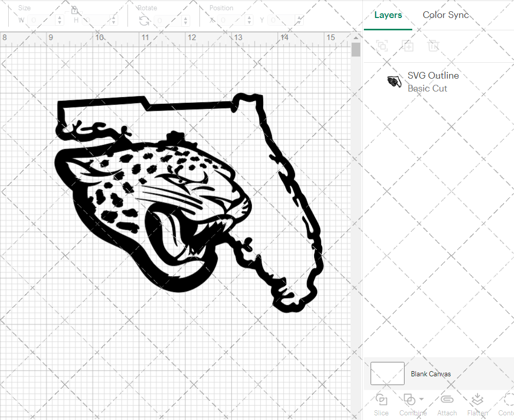Switch to the Color Sync tab
This screenshot has width=514, height=420.
coord(446,15)
